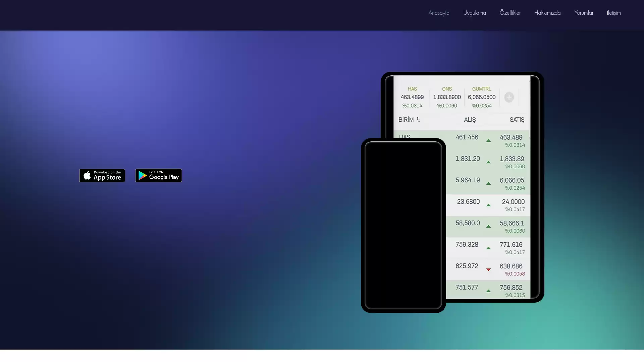644x362 pixels.
Task: Toggle the ALIŞ column sort order
Action: click(470, 119)
